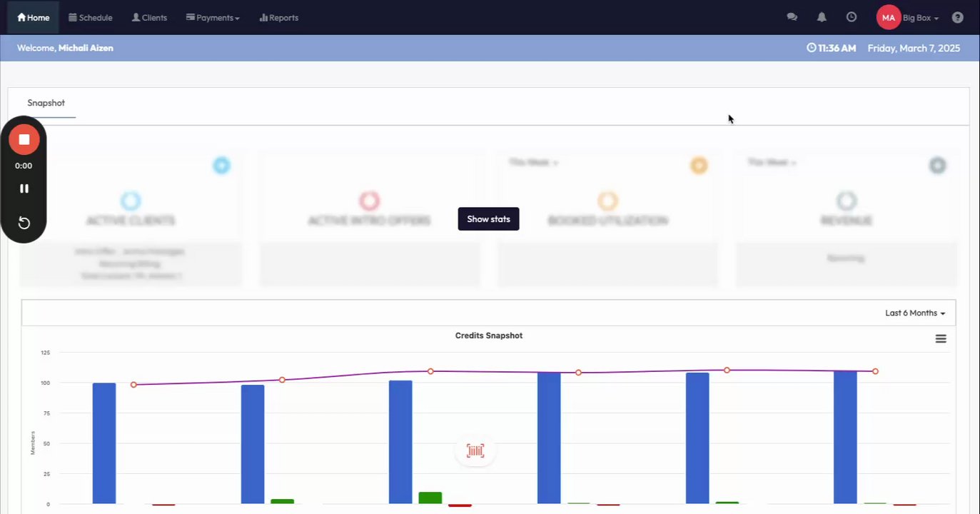Change the Last 6 Months range dropdown
The width and height of the screenshot is (980, 514).
(915, 313)
